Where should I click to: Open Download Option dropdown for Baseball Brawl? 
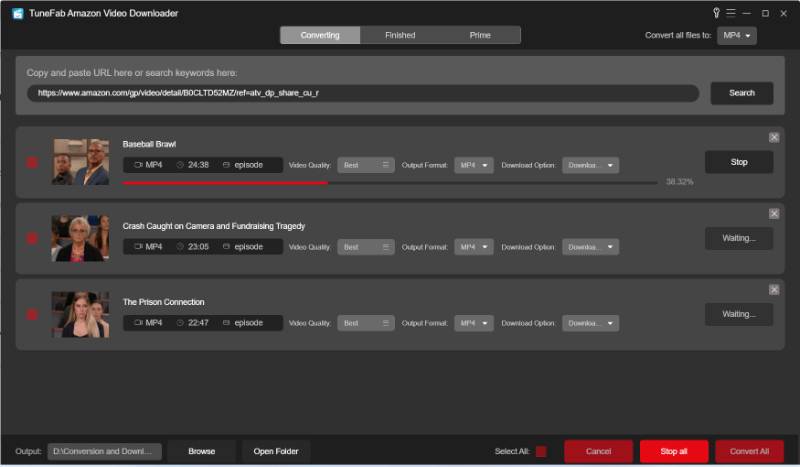[590, 165]
